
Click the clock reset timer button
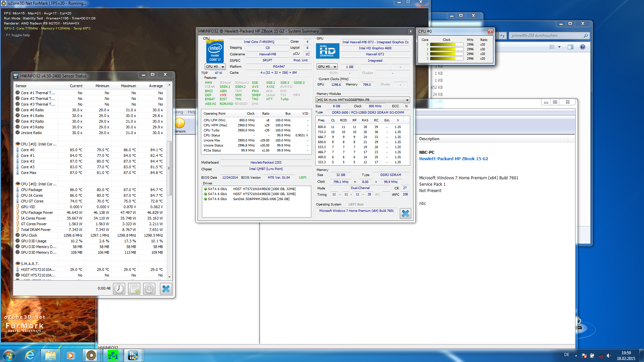coord(119,289)
